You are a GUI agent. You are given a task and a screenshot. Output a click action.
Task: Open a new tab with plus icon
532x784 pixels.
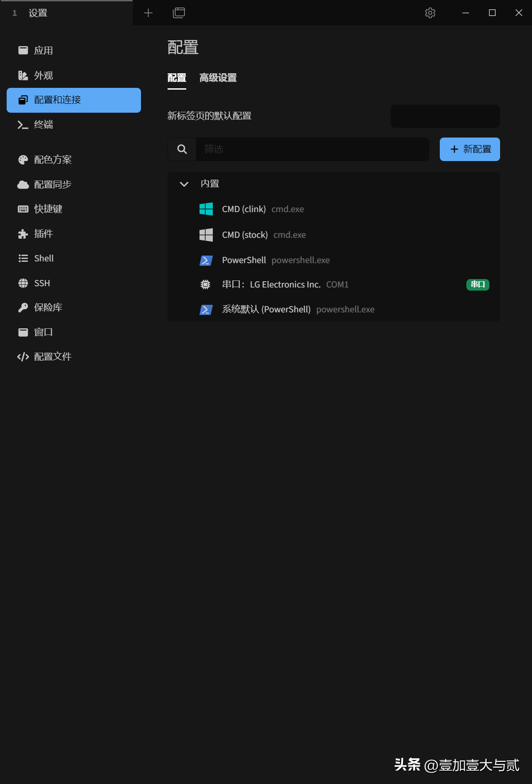(149, 13)
